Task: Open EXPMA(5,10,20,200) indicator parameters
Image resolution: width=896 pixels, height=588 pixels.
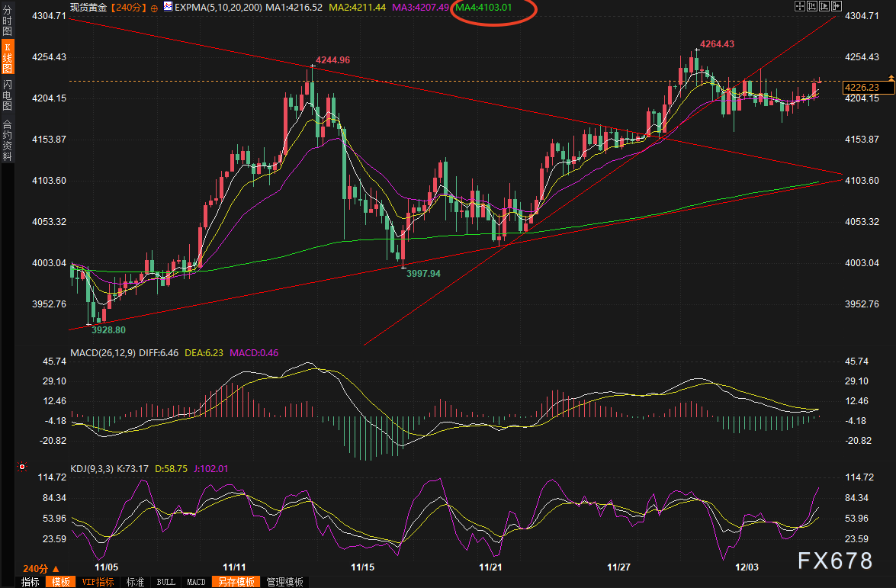Action: (217, 7)
